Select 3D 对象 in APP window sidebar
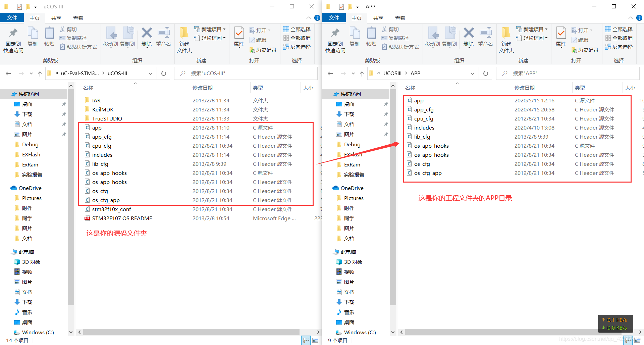Image resolution: width=644 pixels, height=345 pixels. pos(353,262)
